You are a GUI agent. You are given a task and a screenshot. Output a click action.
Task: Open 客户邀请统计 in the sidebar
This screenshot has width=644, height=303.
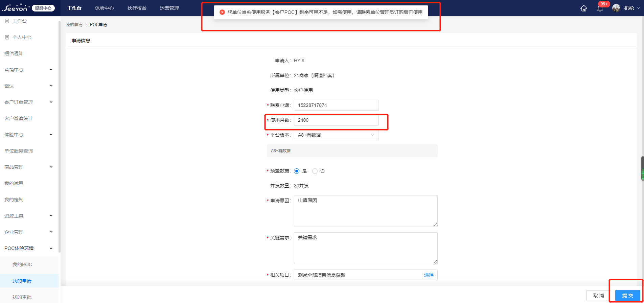19,118
